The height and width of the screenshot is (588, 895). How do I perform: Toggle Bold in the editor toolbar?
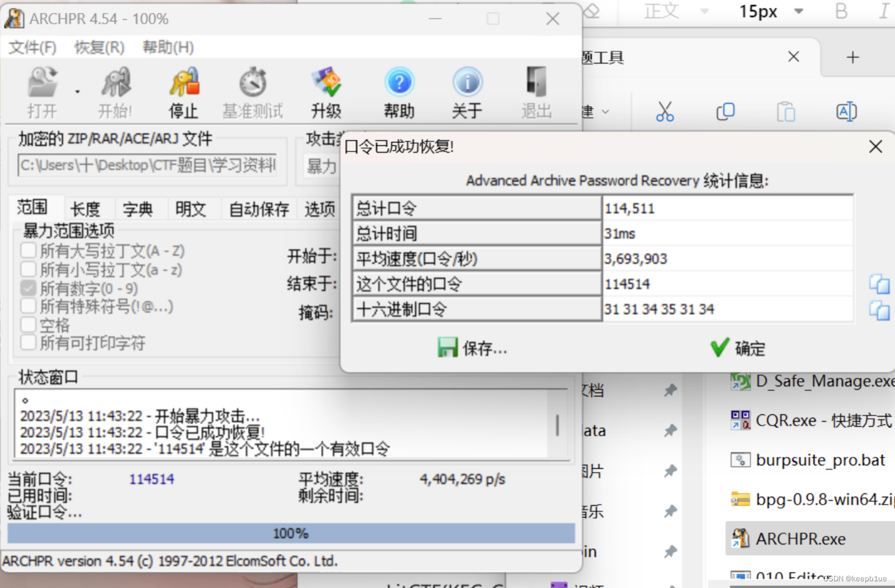841,11
